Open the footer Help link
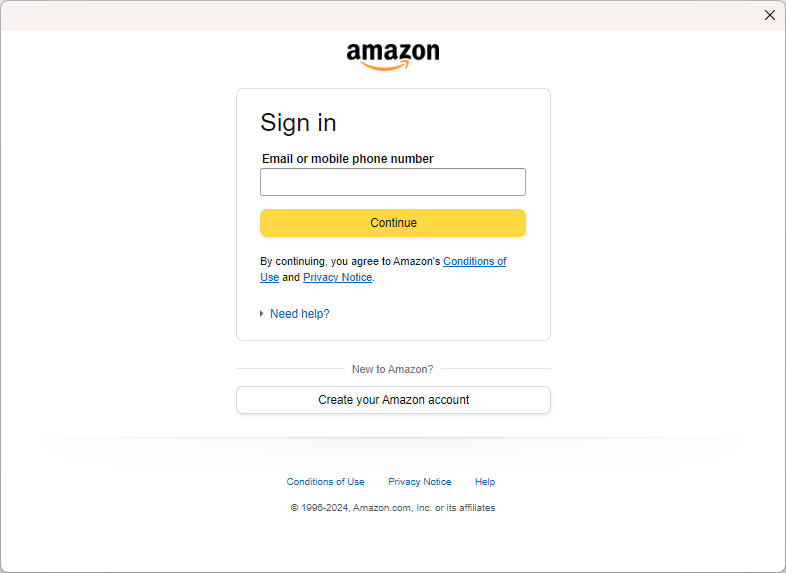The image size is (786, 573). coord(485,482)
